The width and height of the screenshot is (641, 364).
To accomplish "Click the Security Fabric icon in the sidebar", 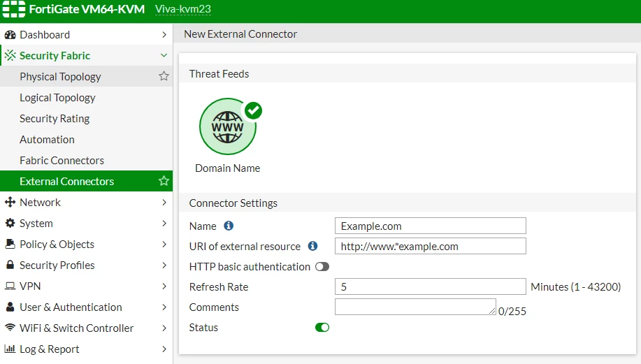I will point(10,55).
